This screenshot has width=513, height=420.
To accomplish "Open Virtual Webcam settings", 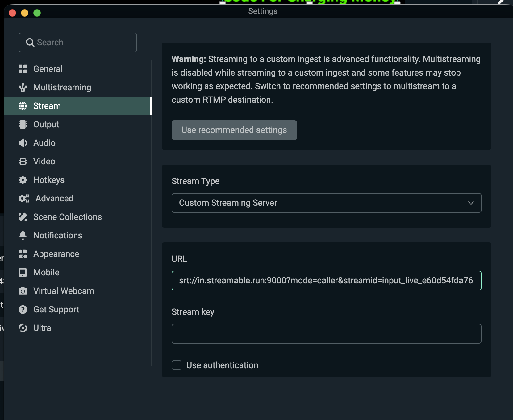I will pyautogui.click(x=78, y=291).
